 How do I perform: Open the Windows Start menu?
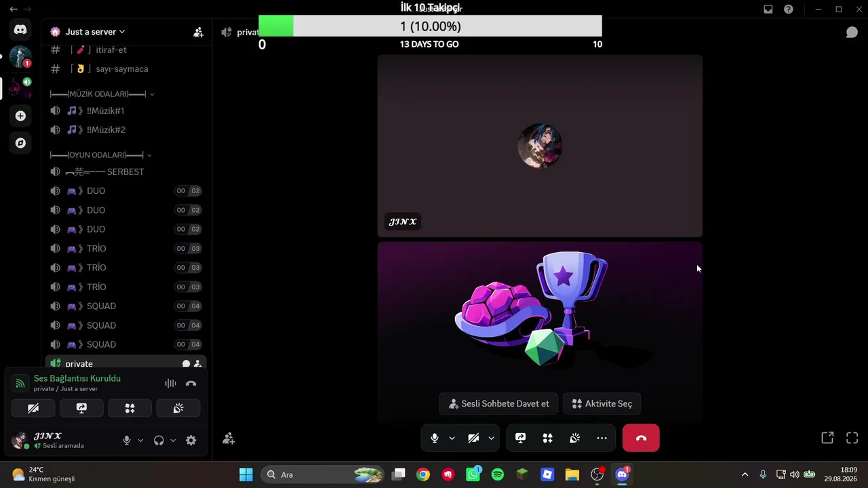[246, 474]
